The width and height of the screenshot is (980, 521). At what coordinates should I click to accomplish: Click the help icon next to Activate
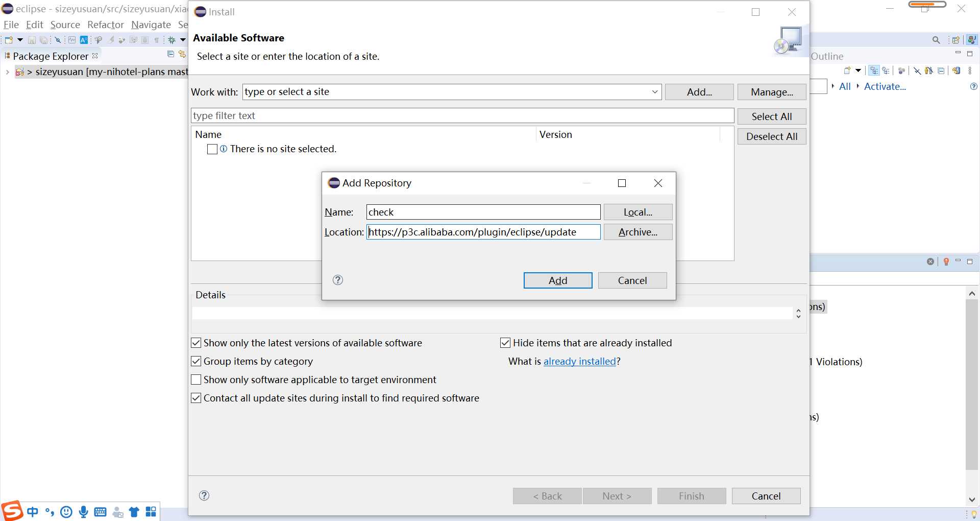click(974, 87)
